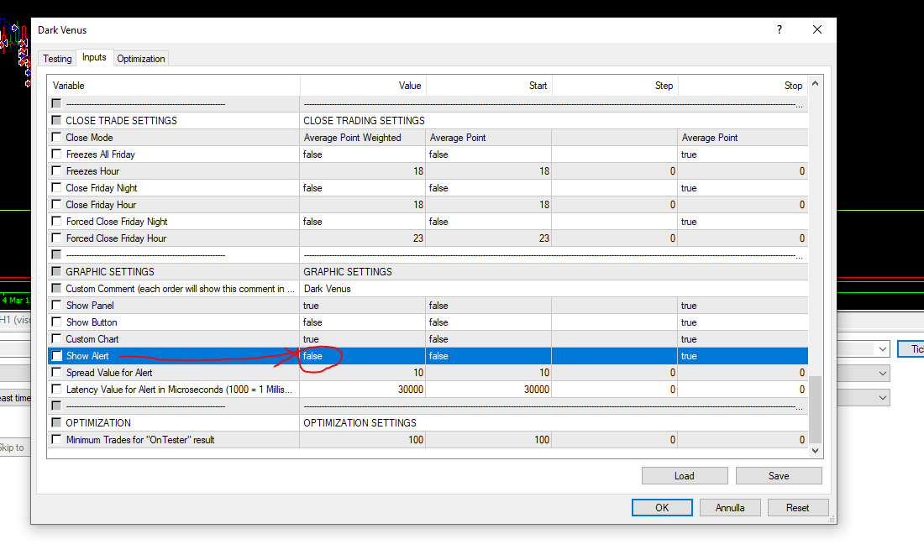Tick the Show Button checkbox

pyautogui.click(x=56, y=322)
